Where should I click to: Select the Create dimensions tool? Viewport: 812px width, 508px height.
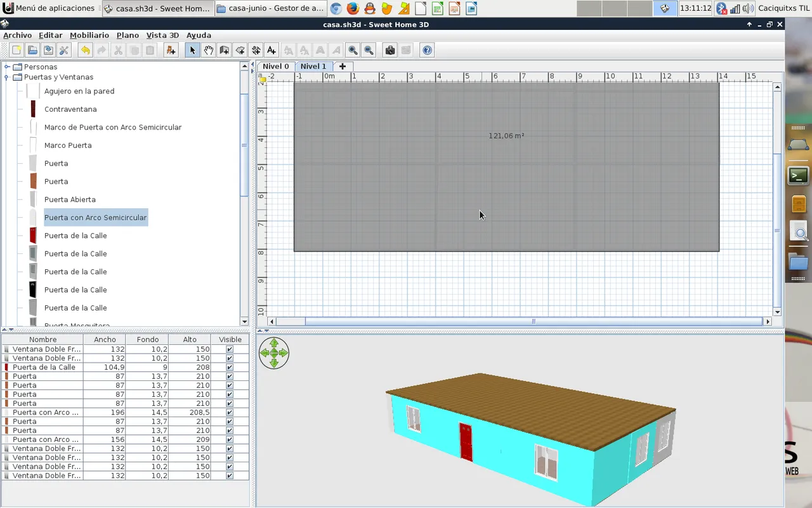(x=256, y=50)
